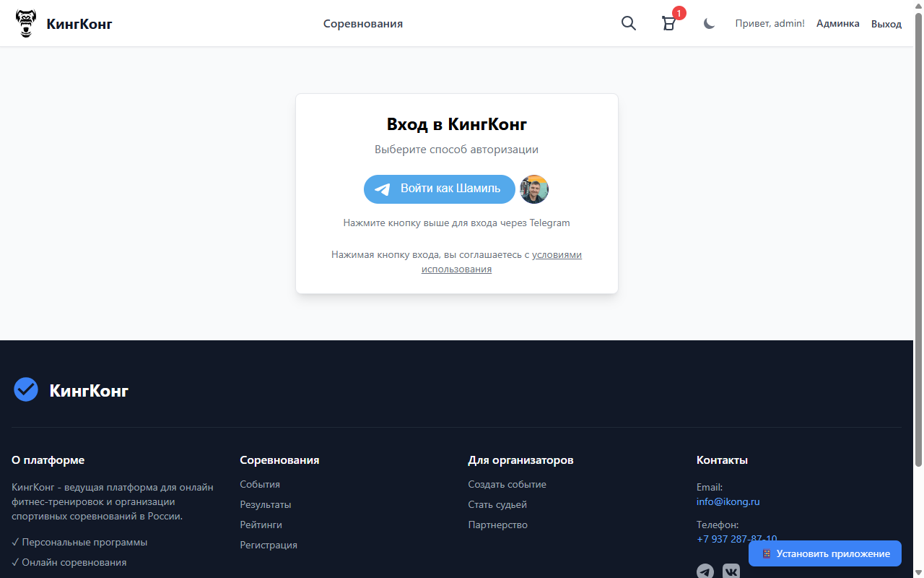The image size is (924, 578).
Task: Click Шамиль's profile avatar photo
Action: [533, 189]
